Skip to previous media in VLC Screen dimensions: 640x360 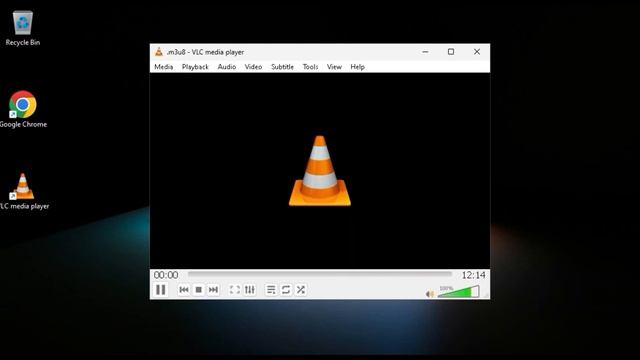[x=184, y=290]
